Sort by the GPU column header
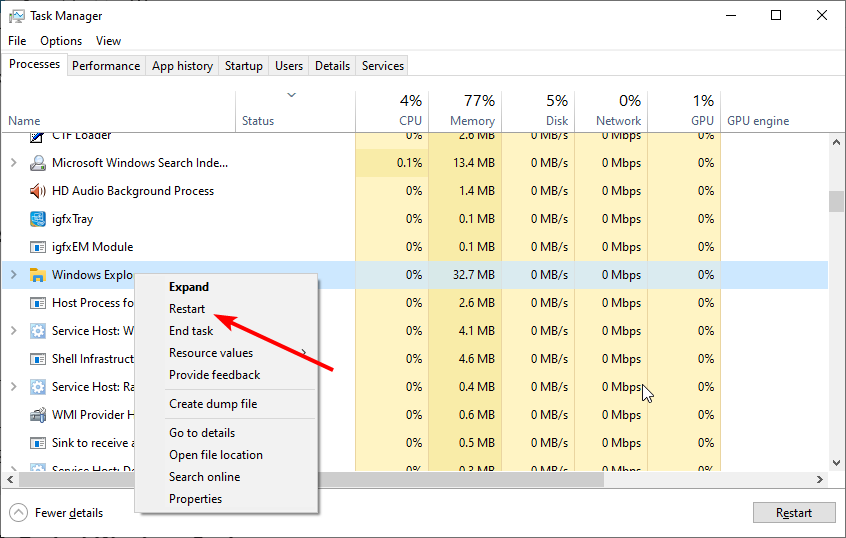This screenshot has height=538, width=846. click(702, 121)
